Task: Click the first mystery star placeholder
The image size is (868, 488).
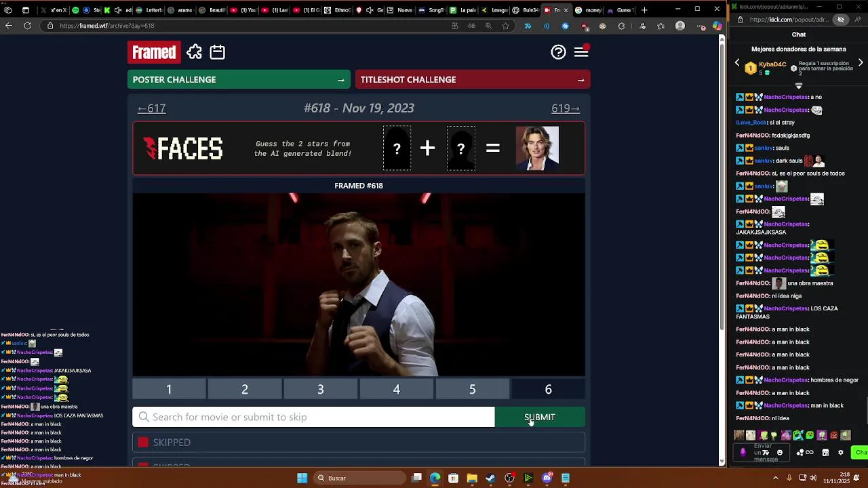Action: click(397, 148)
